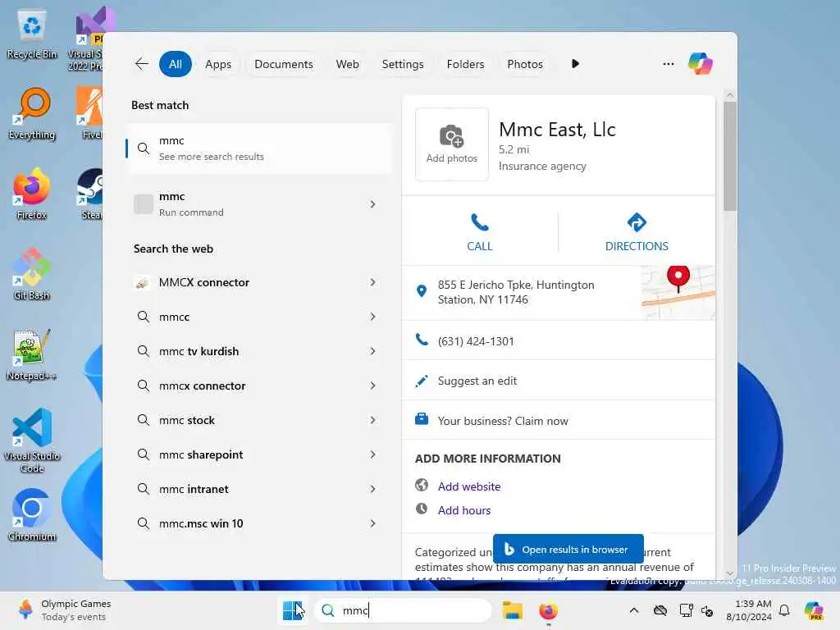Click Suggest an edit
Image resolution: width=840 pixels, height=630 pixels.
click(x=477, y=381)
